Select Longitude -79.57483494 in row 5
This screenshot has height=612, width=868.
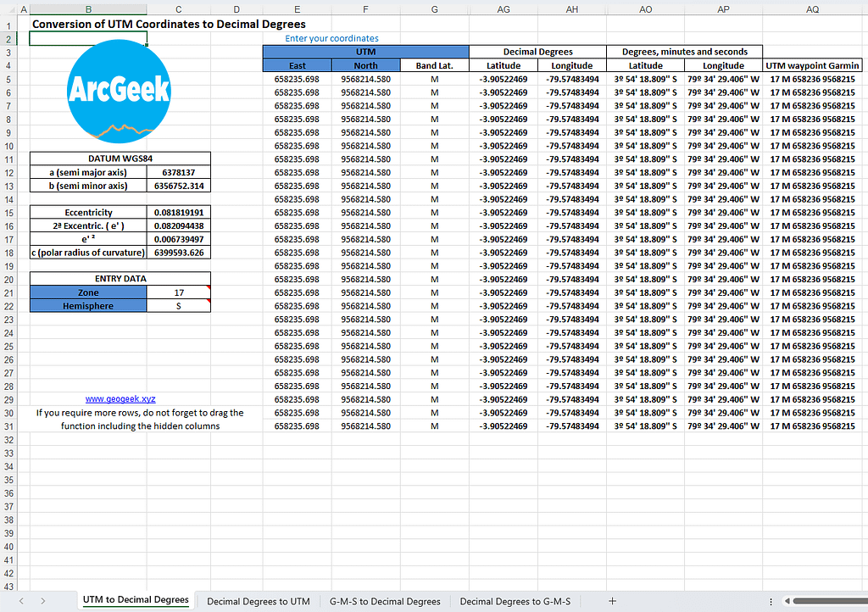point(572,79)
